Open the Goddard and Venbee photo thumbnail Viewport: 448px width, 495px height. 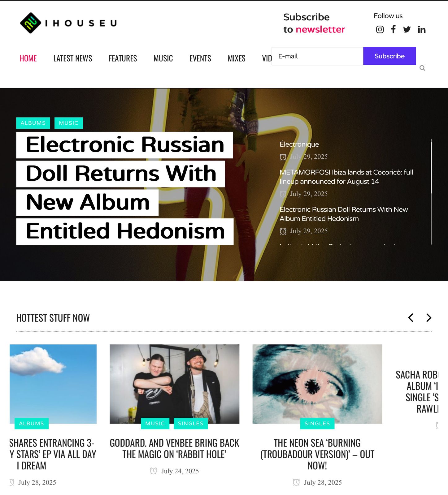pyautogui.click(x=174, y=384)
